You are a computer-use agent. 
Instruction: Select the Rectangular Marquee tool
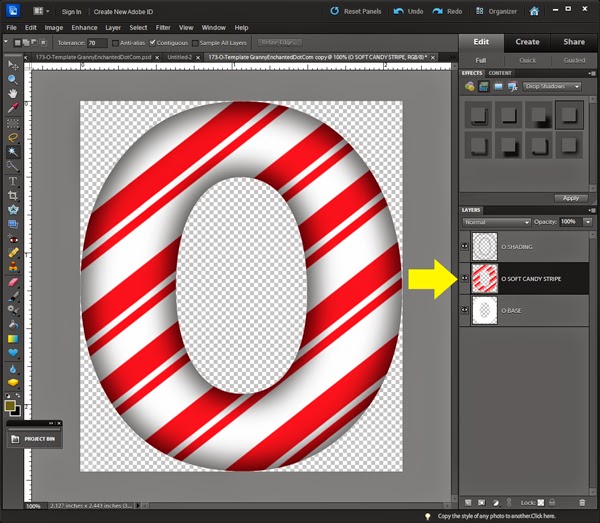(13, 123)
